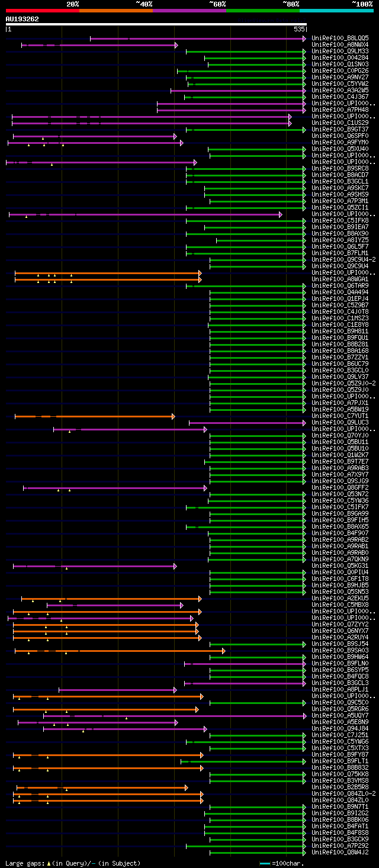Click the label UniRef100_Q6TAR9
The image size is (379, 868).
[x=340, y=286]
